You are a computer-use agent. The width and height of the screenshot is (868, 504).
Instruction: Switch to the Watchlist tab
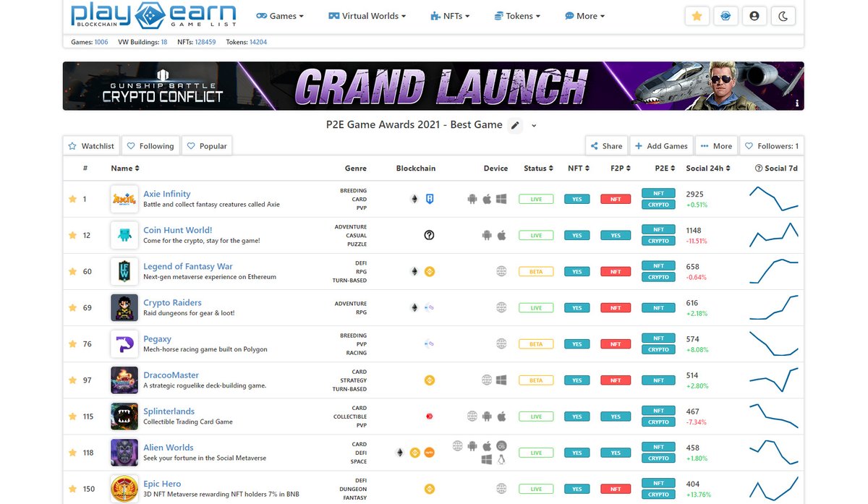pos(91,146)
